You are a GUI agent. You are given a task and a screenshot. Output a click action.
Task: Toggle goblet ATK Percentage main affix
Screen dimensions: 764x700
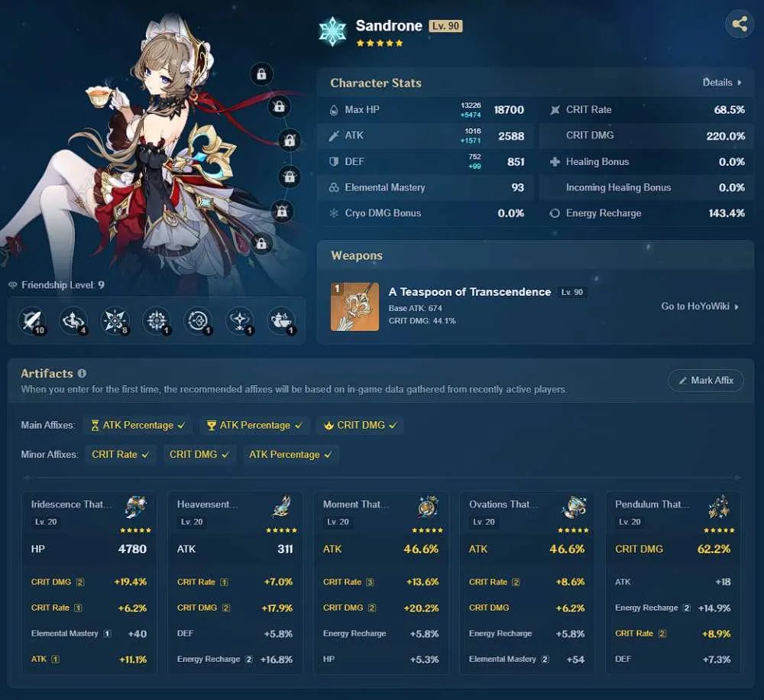click(254, 426)
